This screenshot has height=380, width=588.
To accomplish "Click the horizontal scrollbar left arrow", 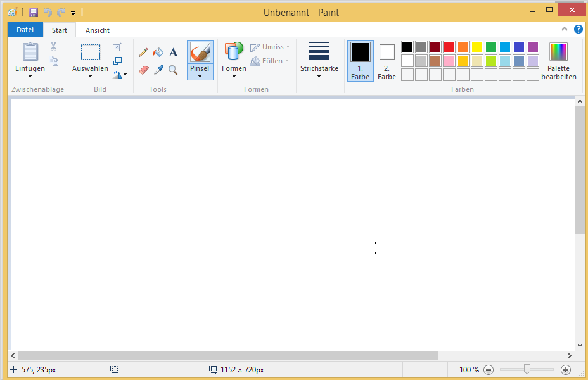I will pos(13,356).
